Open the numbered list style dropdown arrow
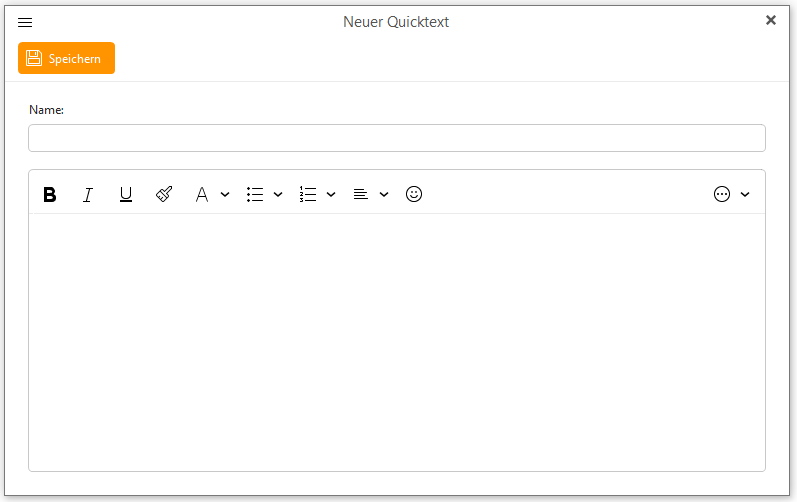The width and height of the screenshot is (797, 502). click(331, 195)
